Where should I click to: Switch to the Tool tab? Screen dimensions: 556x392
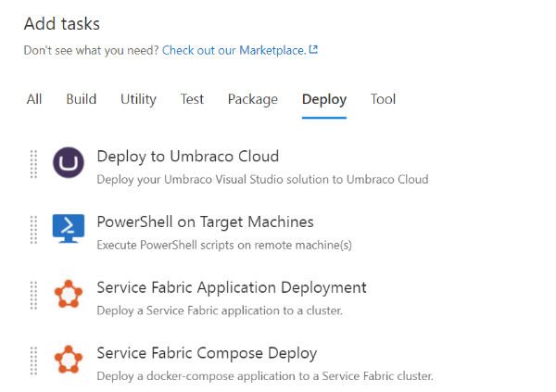point(383,99)
